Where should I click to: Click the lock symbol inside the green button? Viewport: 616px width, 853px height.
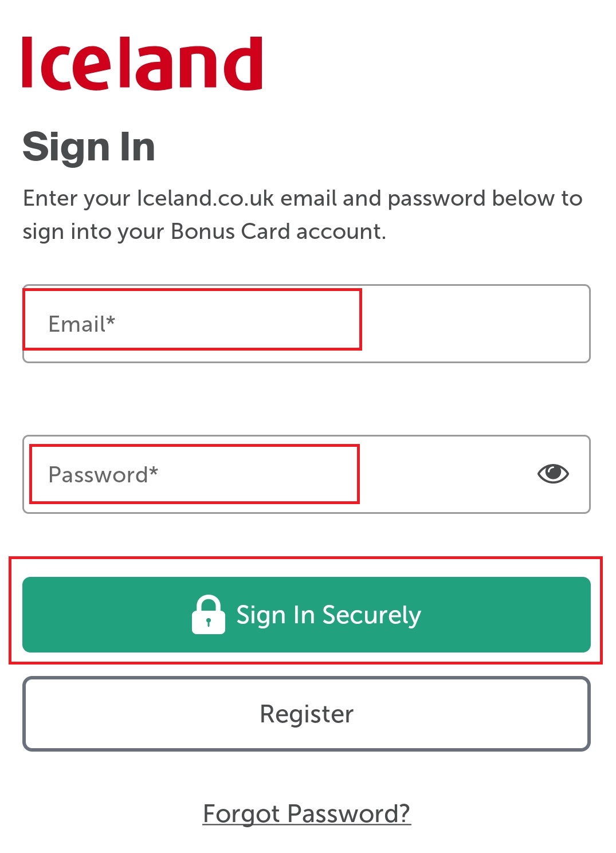point(209,614)
